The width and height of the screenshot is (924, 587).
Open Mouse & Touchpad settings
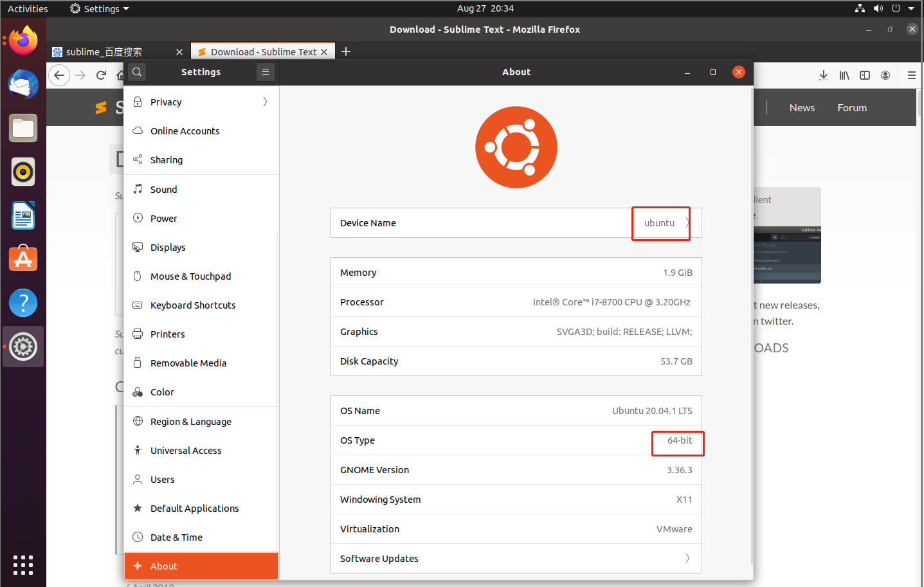(201, 276)
